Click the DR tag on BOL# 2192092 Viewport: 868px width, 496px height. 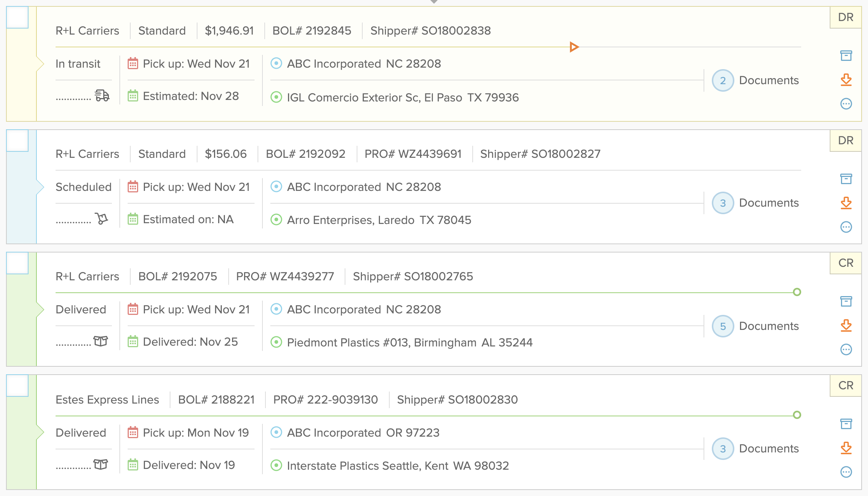coord(845,141)
